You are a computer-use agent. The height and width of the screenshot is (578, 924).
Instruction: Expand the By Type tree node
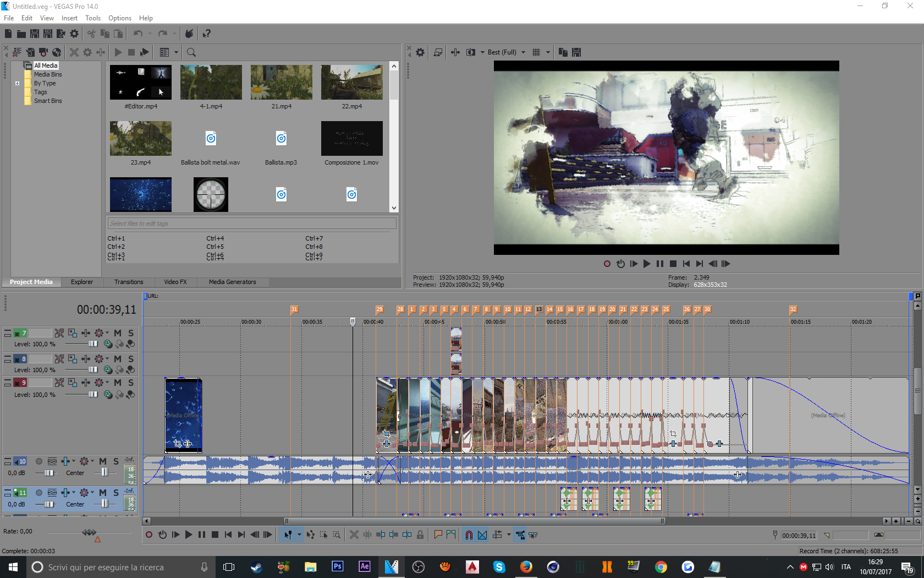(x=18, y=84)
